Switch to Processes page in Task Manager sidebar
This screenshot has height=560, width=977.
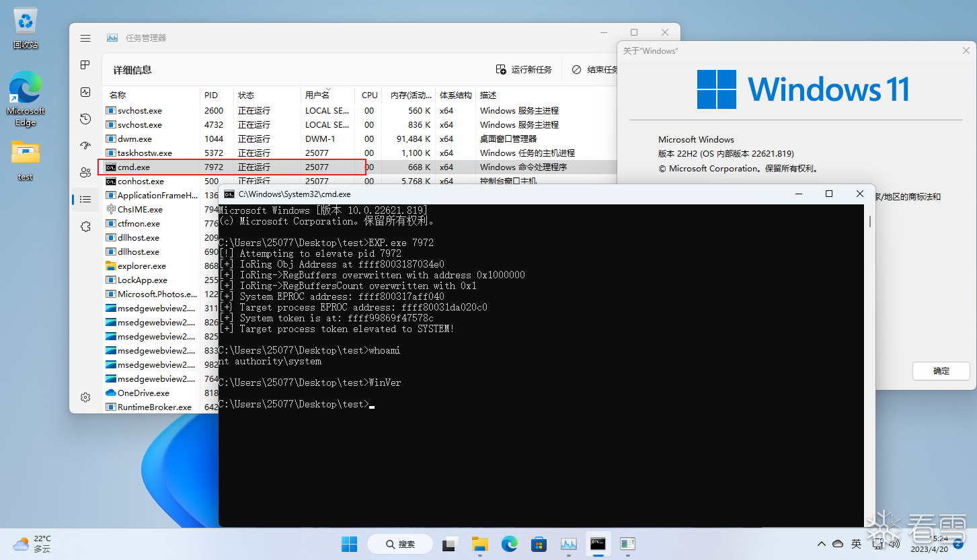(85, 65)
